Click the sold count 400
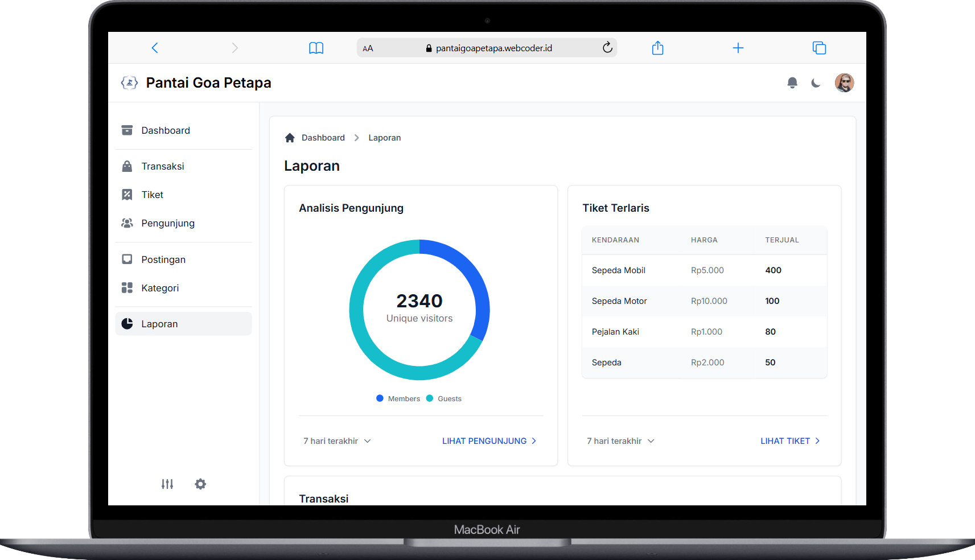 point(773,270)
